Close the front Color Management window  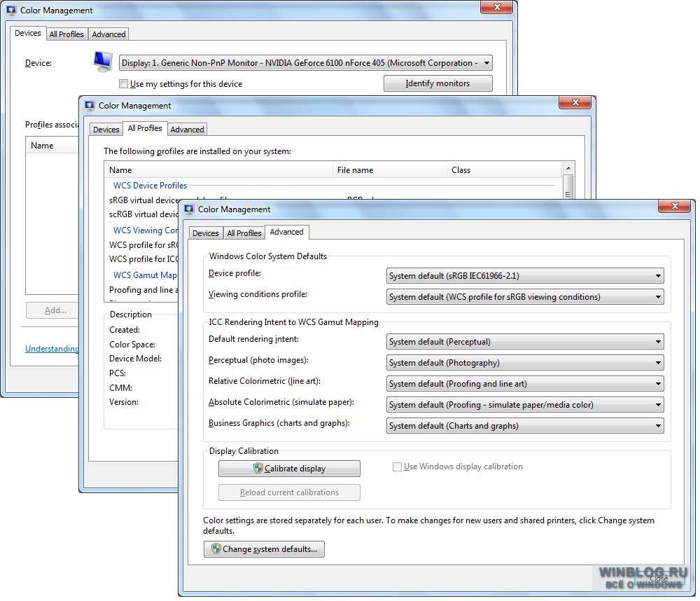[x=675, y=206]
